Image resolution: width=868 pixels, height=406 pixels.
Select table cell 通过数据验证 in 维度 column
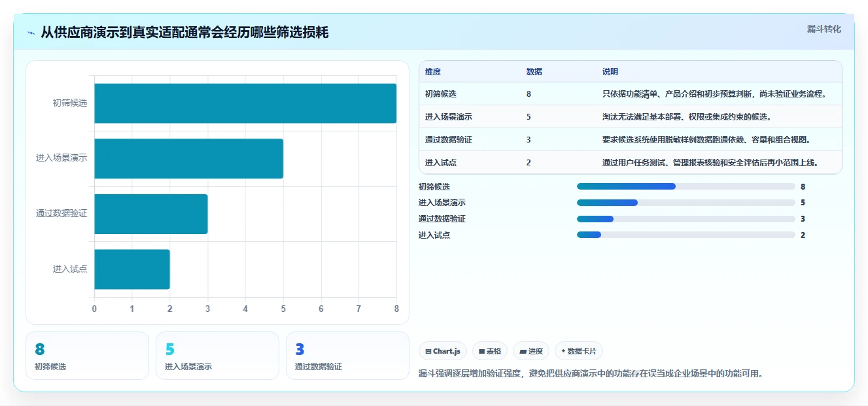[449, 140]
